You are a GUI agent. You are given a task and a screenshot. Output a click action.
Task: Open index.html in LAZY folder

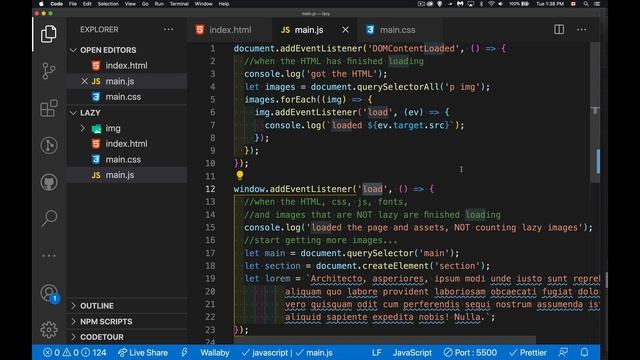click(x=127, y=144)
